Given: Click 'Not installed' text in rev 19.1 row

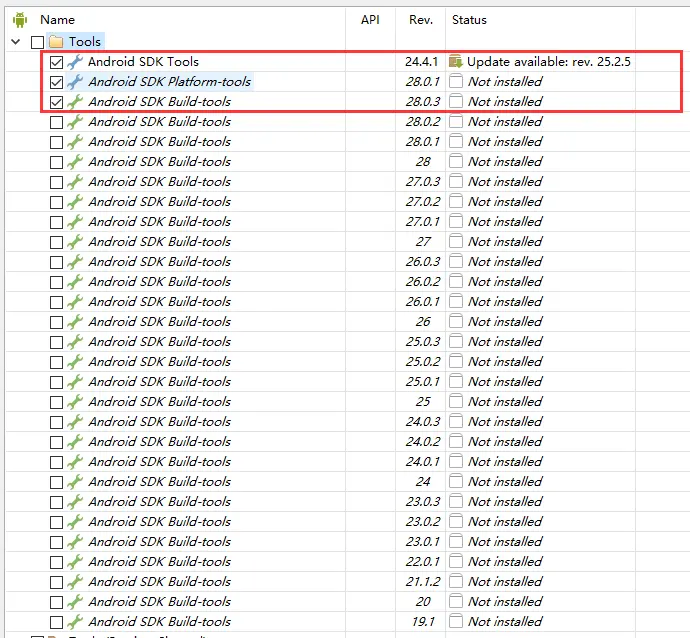Looking at the screenshot, I should pos(505,622).
